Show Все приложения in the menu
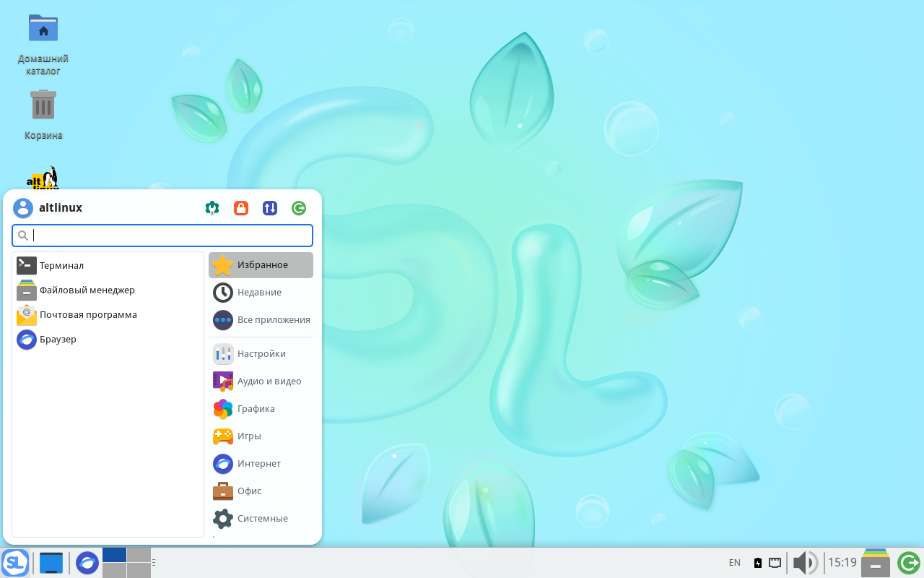This screenshot has height=578, width=924. 273,319
